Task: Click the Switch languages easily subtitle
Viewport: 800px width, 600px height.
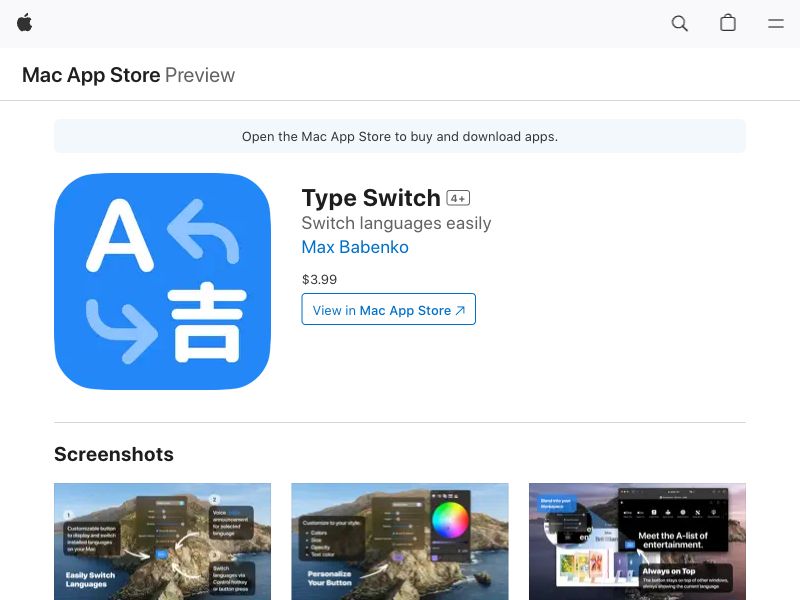Action: tap(396, 223)
